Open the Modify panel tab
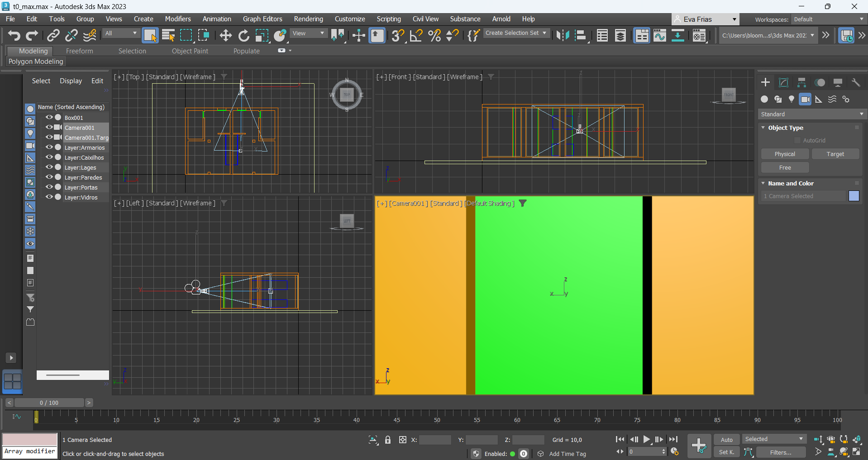Viewport: 868px width, 460px height. (x=783, y=82)
